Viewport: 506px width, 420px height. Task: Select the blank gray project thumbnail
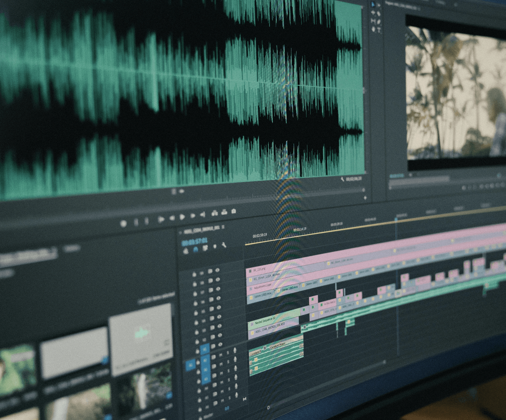75,352
